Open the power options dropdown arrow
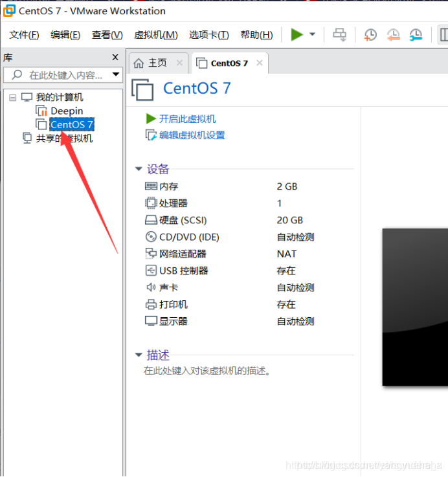 312,34
